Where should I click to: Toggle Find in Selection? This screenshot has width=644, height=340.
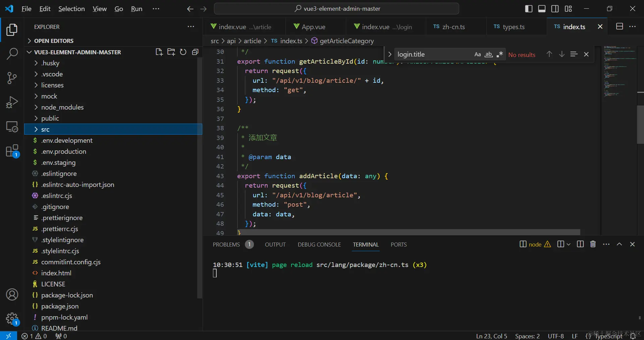pyautogui.click(x=574, y=54)
